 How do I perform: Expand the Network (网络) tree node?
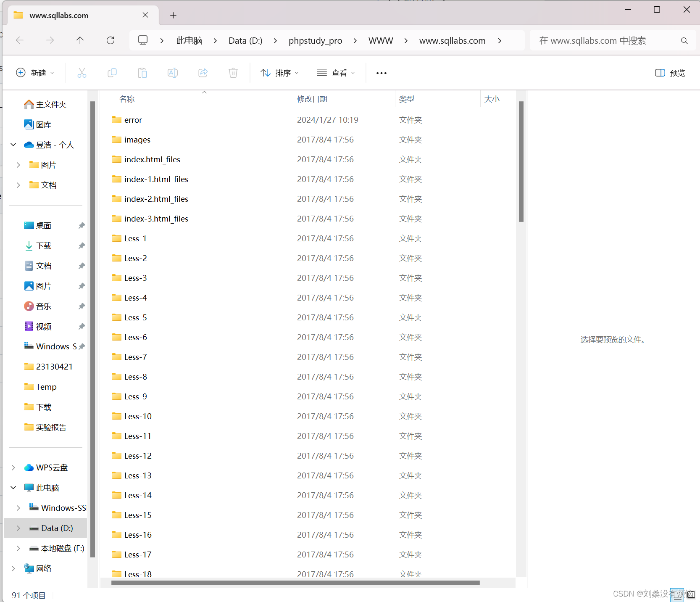pyautogui.click(x=13, y=568)
